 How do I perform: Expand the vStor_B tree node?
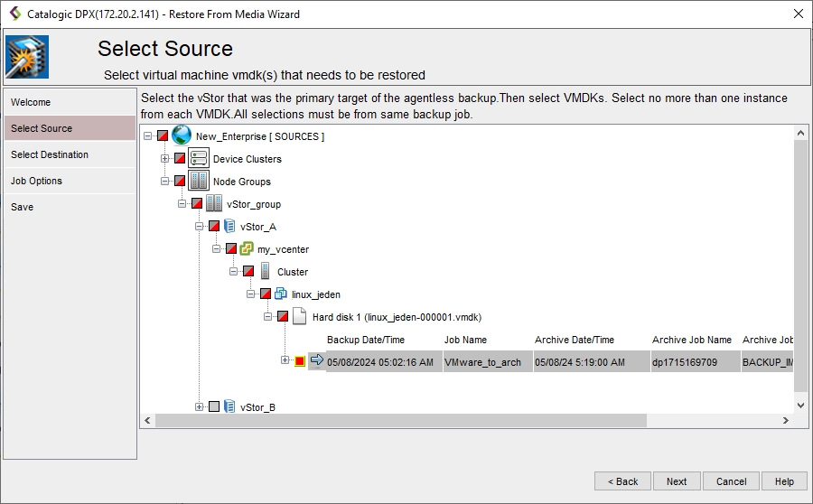(200, 407)
